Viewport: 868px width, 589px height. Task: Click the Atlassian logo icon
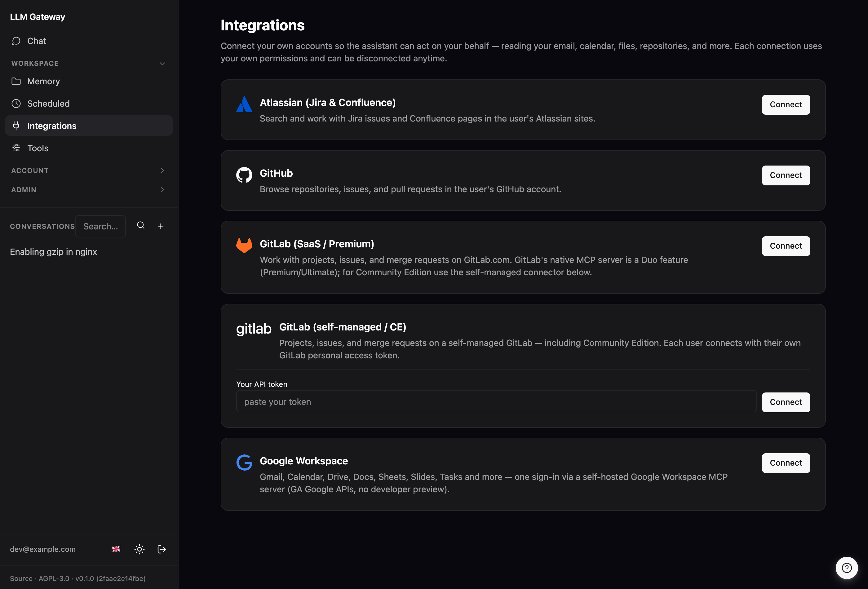pyautogui.click(x=244, y=104)
